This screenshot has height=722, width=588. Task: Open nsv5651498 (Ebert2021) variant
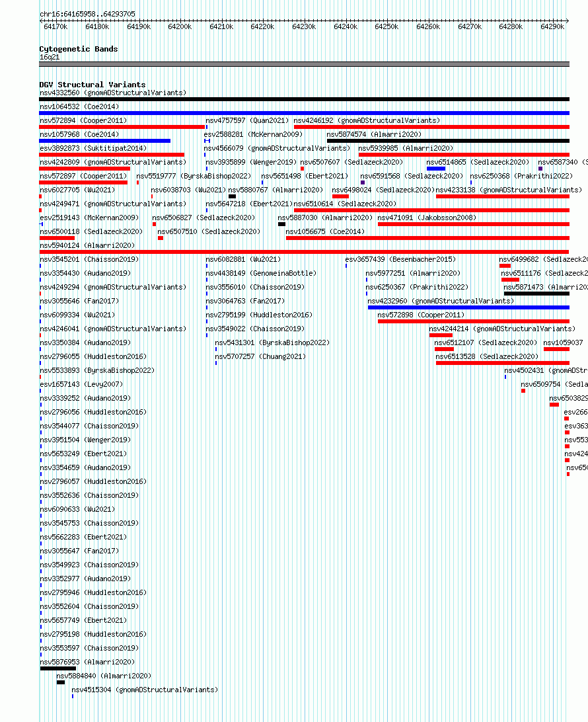pyautogui.click(x=305, y=175)
